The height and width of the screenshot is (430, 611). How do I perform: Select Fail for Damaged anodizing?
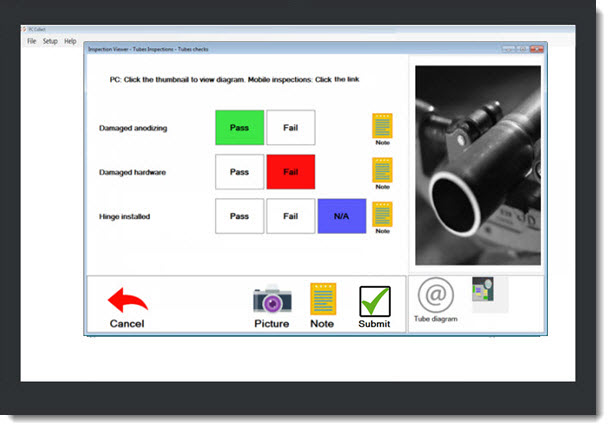290,128
